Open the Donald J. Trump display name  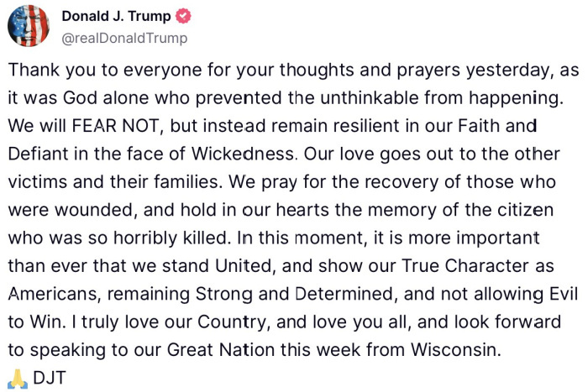(x=115, y=17)
